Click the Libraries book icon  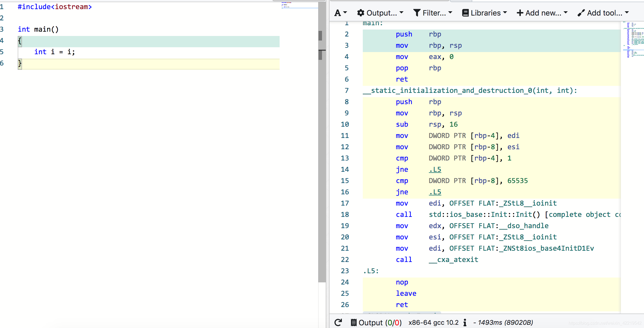pyautogui.click(x=465, y=13)
